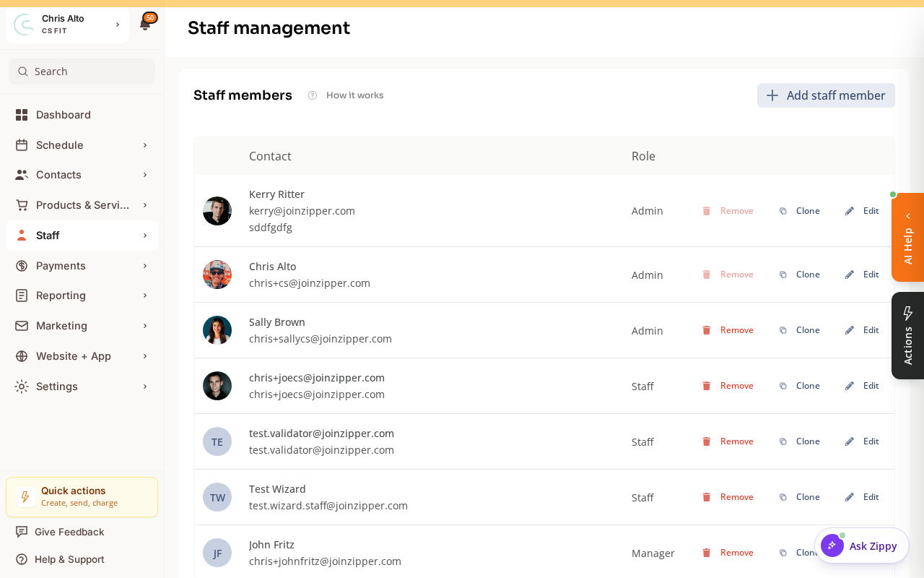Open the Settings menu item
Viewport: 924px width, 578px height.
[82, 387]
